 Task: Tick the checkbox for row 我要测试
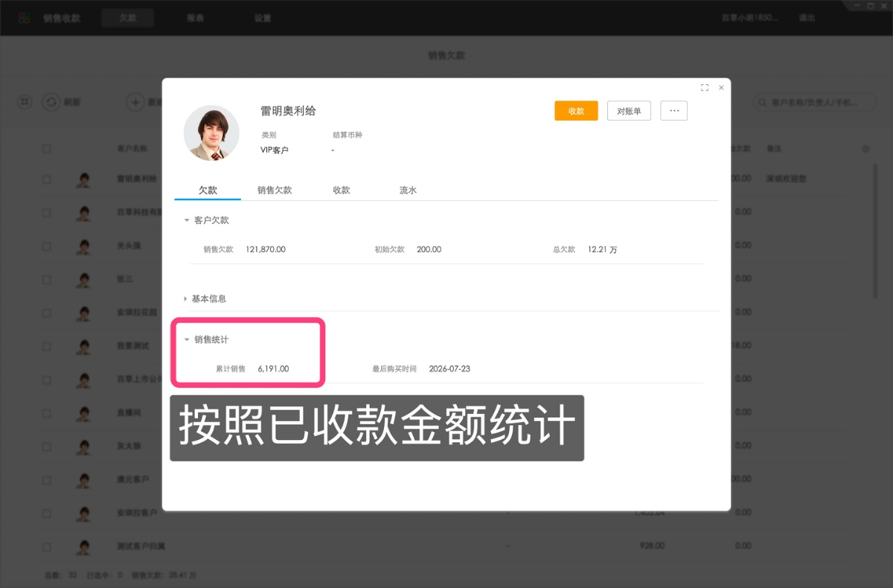coord(47,345)
